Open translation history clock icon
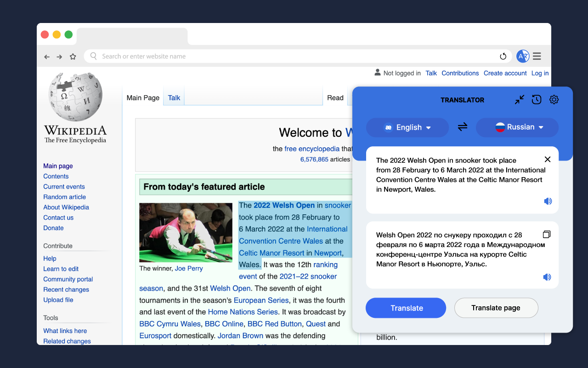The height and width of the screenshot is (368, 588). pos(537,100)
